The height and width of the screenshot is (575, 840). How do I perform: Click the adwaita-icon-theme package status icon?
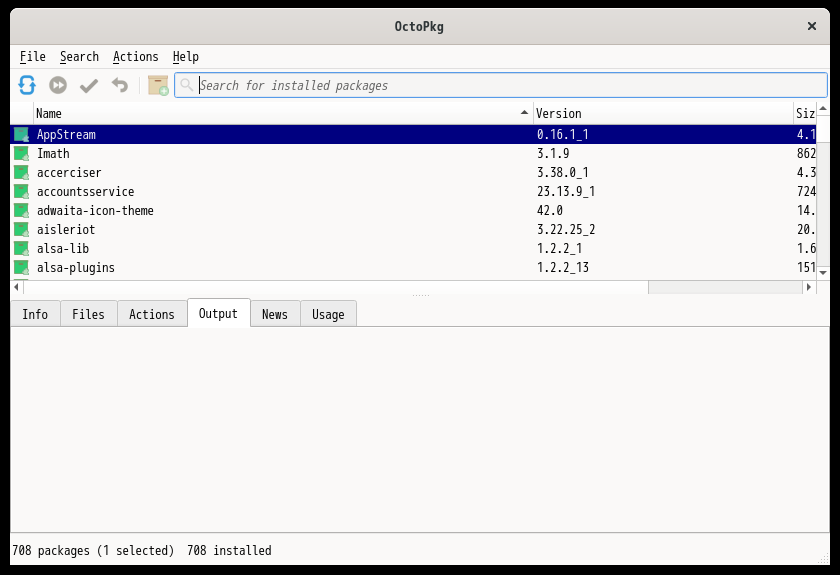pos(21,211)
